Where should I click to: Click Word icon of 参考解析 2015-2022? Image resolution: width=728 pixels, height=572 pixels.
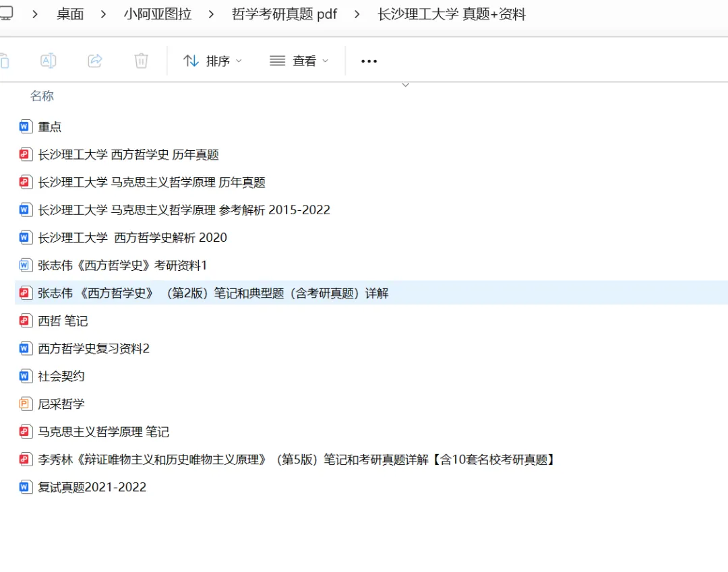point(25,210)
